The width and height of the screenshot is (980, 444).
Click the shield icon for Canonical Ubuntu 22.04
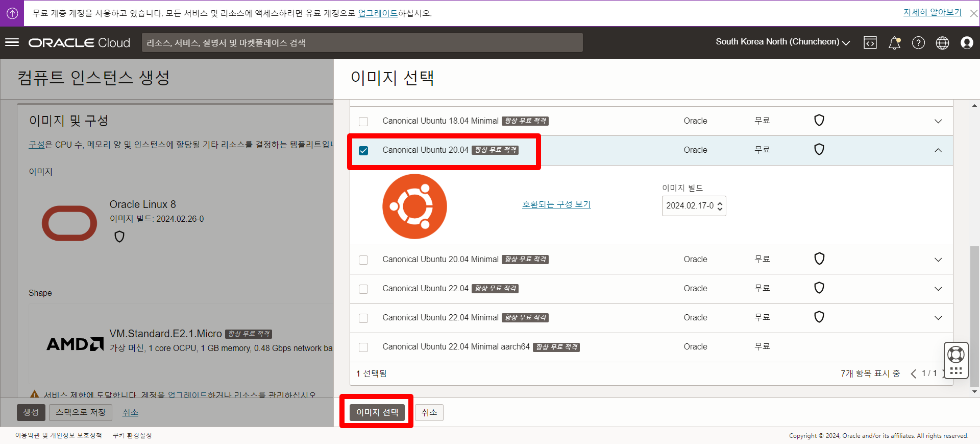click(819, 288)
